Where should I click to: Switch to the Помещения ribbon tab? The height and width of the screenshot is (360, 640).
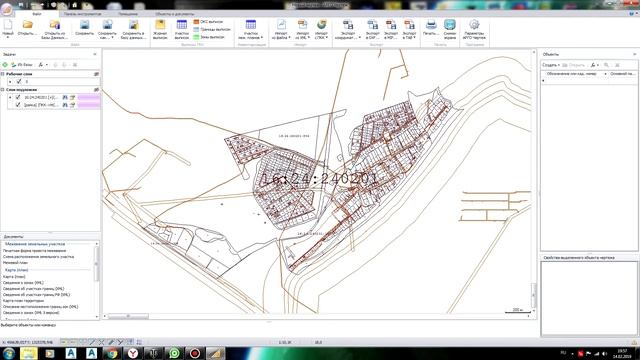pyautogui.click(x=128, y=14)
